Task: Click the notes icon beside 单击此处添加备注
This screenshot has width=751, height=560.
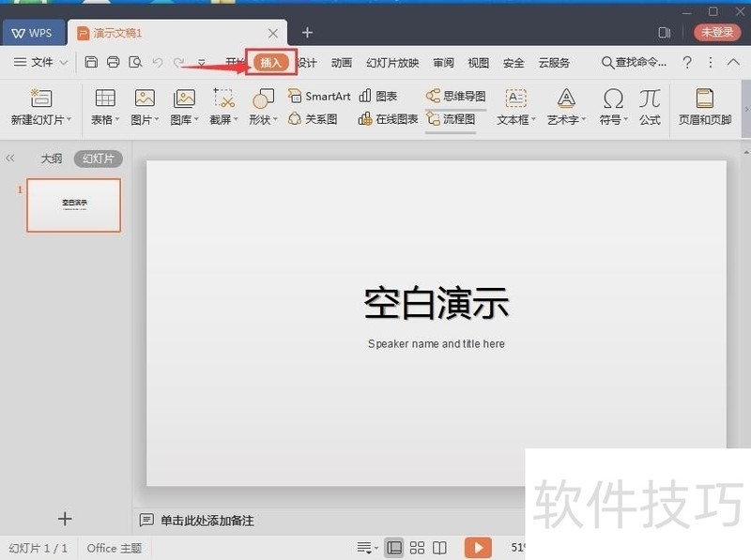Action: tap(146, 520)
